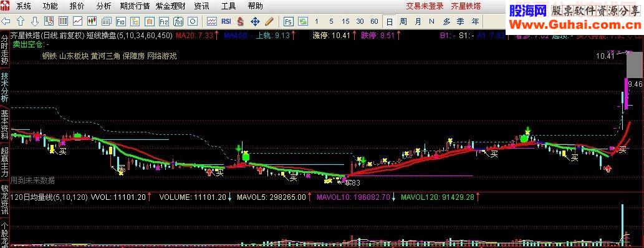Click the 交易未登录 login status link
644x248 pixels.
click(425, 6)
